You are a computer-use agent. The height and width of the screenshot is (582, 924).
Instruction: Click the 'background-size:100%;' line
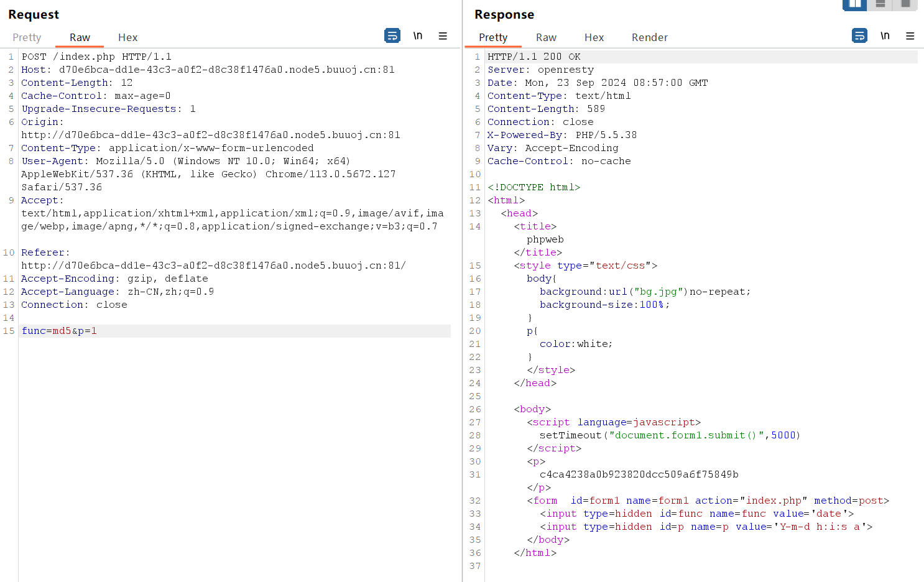605,305
